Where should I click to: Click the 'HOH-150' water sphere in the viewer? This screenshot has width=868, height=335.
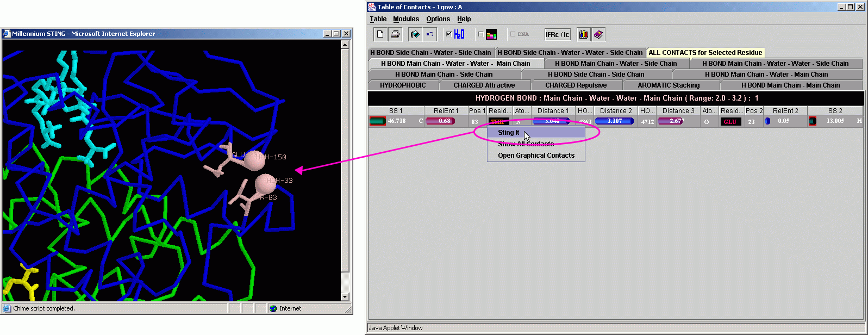point(254,161)
